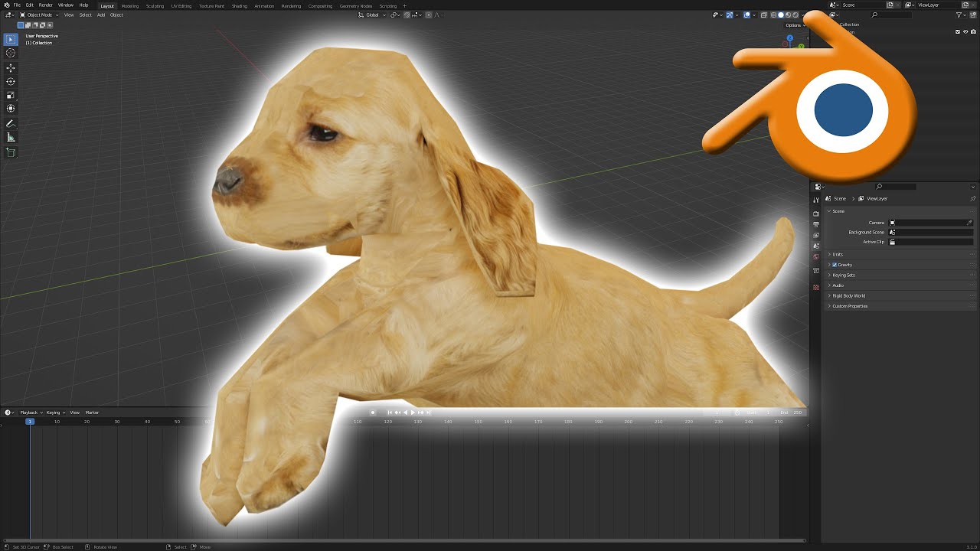Open the Scene properties tab
This screenshot has width=980, height=551.
816,246
